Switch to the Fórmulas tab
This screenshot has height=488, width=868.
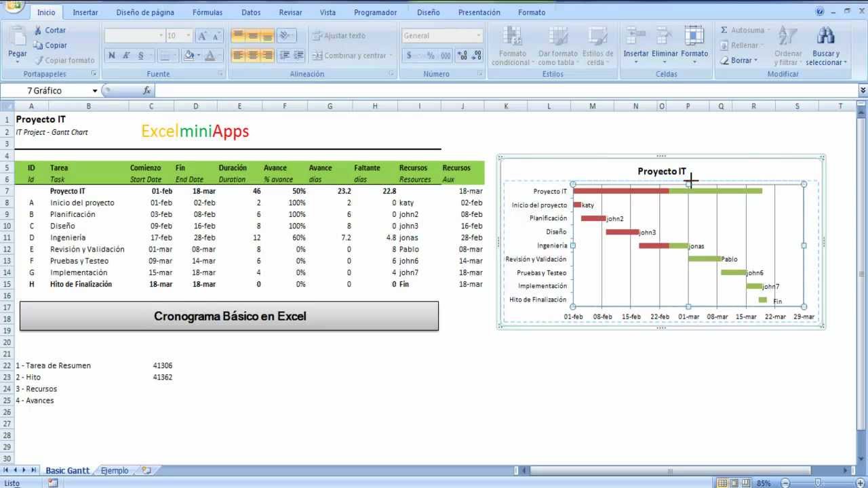208,12
